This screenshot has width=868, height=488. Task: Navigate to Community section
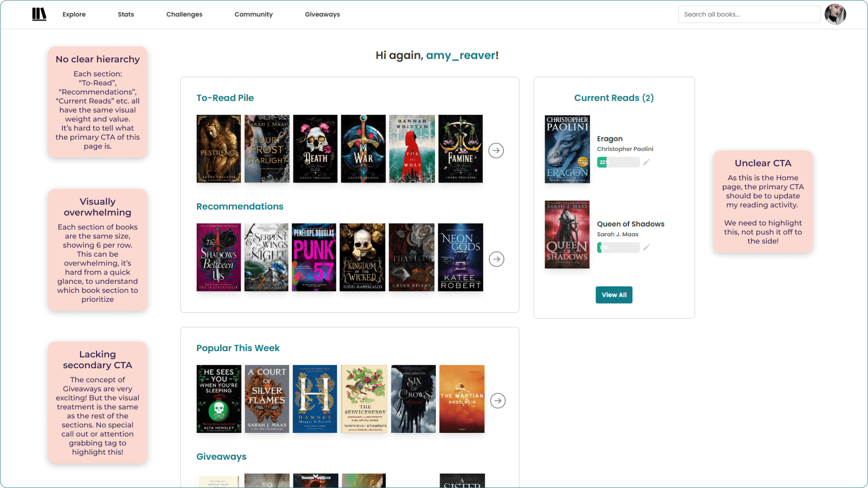(253, 14)
